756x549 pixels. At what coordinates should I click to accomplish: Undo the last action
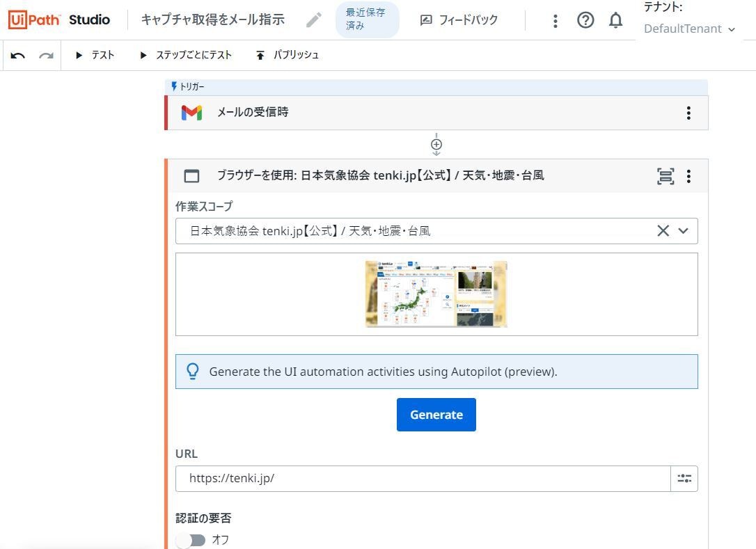(18, 56)
